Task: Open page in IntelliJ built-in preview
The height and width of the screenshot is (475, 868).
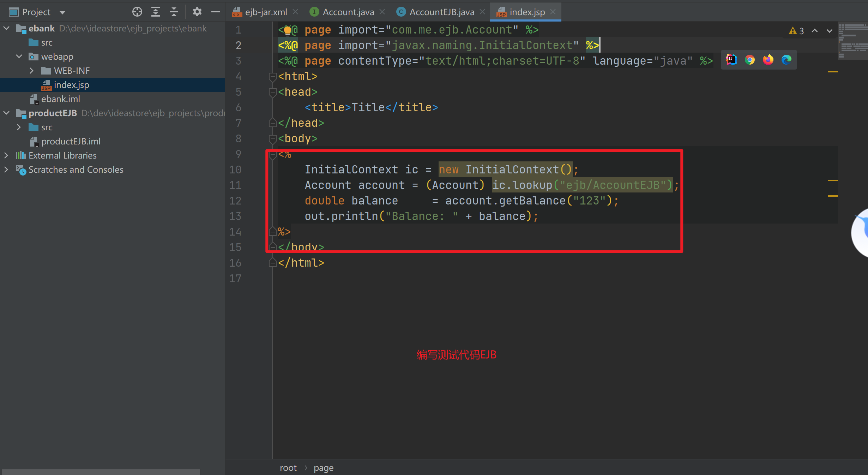Action: 731,60
